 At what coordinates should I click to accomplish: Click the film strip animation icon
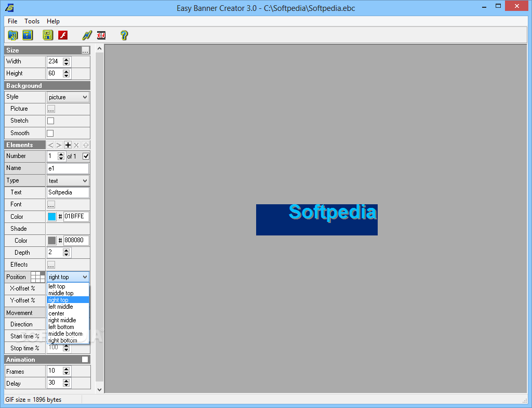coord(101,35)
